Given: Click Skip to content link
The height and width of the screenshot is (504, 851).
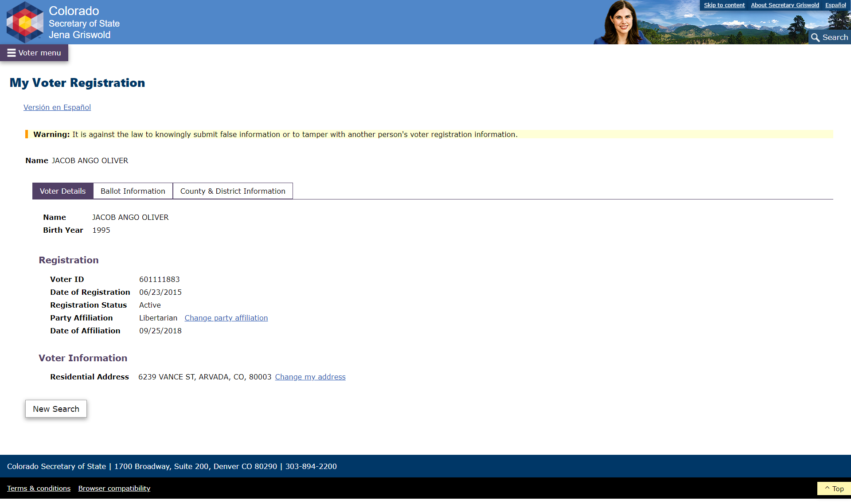Looking at the screenshot, I should tap(724, 5).
